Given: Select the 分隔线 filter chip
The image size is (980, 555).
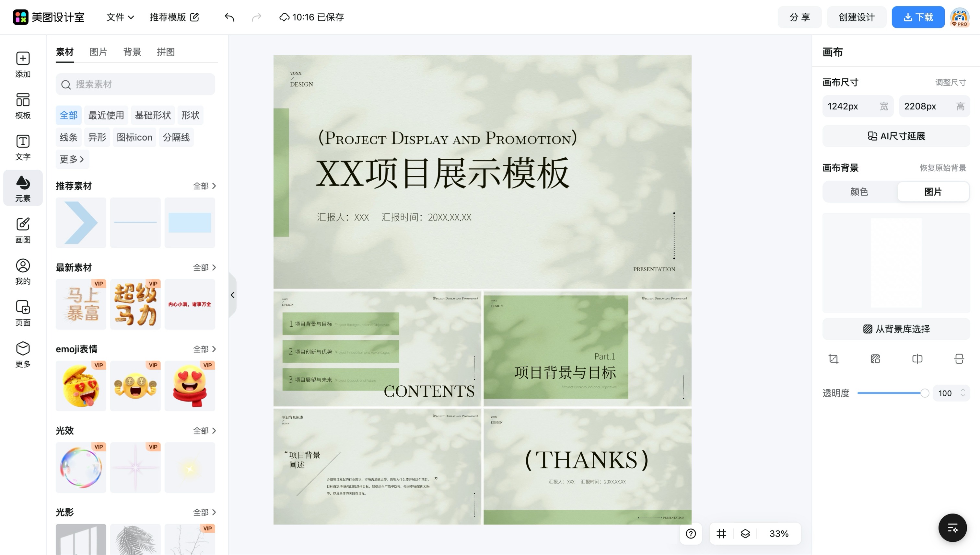Looking at the screenshot, I should tap(176, 137).
